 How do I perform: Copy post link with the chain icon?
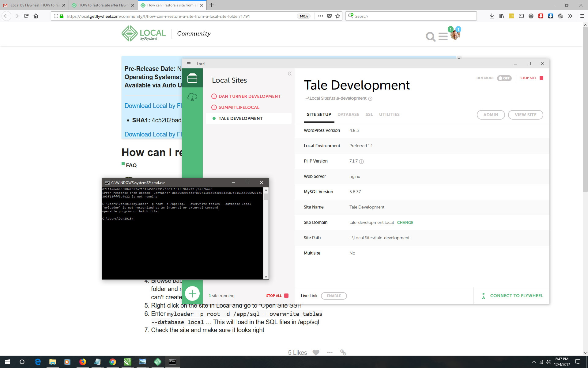(x=343, y=353)
